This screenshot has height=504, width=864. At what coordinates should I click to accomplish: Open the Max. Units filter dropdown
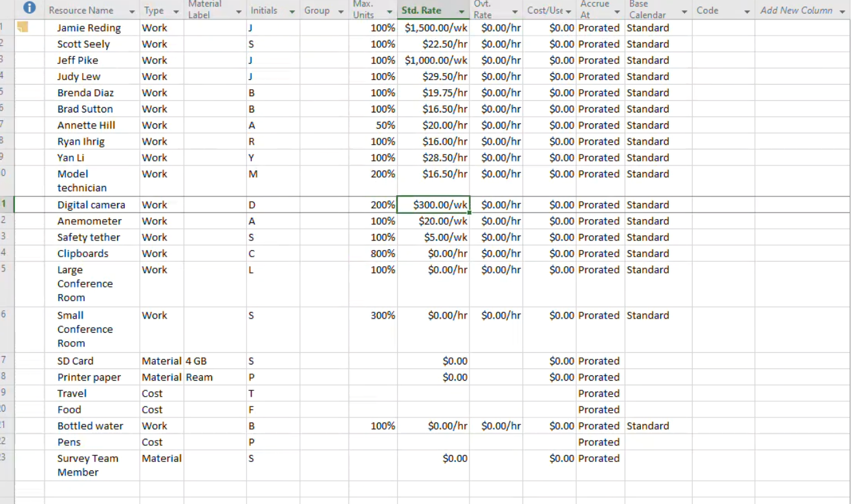pyautogui.click(x=391, y=10)
